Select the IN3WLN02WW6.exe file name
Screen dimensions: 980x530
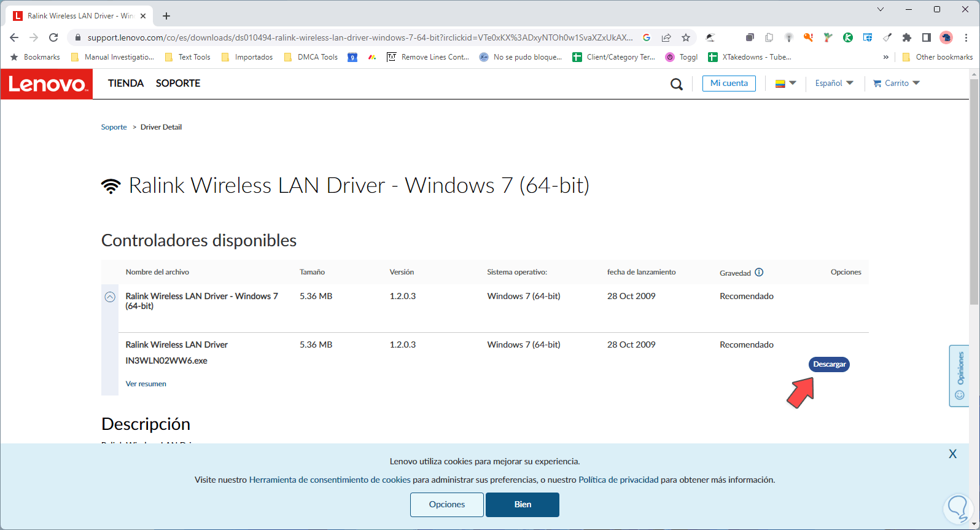(x=166, y=360)
